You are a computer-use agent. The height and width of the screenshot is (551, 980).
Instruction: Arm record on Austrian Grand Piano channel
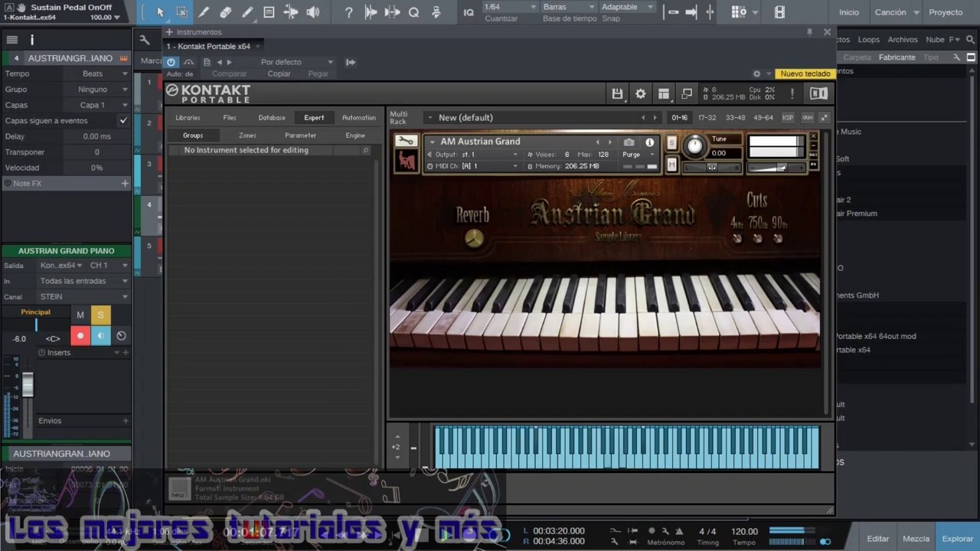click(x=80, y=335)
